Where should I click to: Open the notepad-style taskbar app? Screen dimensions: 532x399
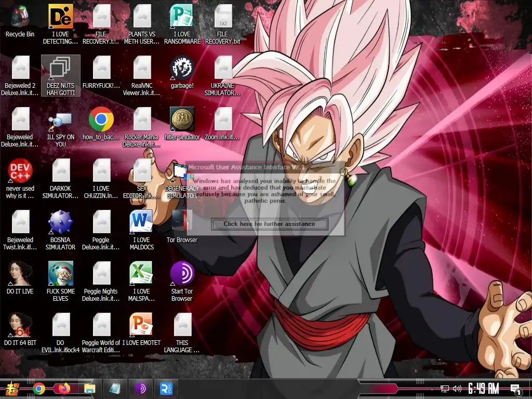(x=115, y=389)
